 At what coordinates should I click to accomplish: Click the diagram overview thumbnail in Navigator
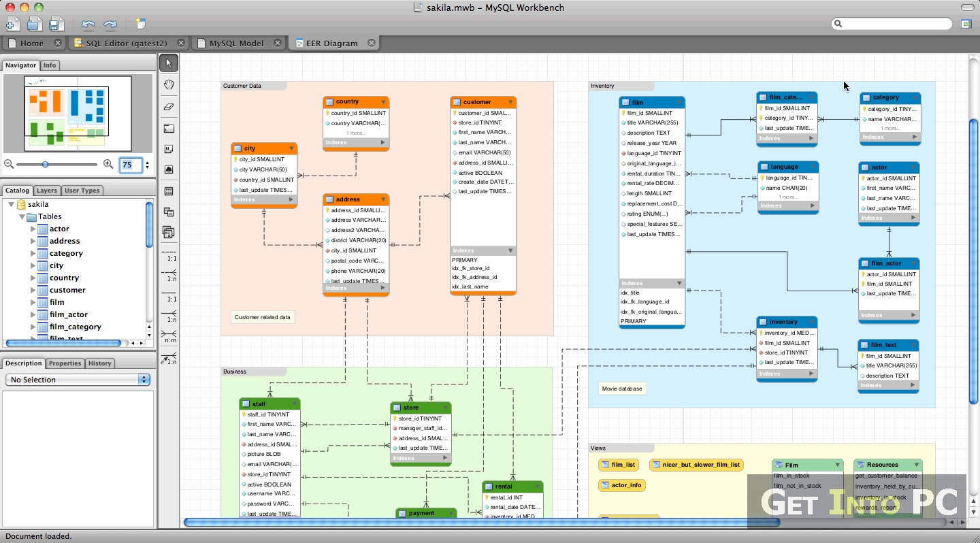pos(78,114)
